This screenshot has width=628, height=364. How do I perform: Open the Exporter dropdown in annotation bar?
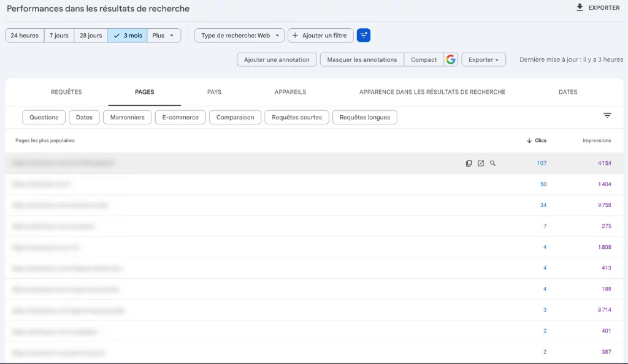[x=483, y=59]
